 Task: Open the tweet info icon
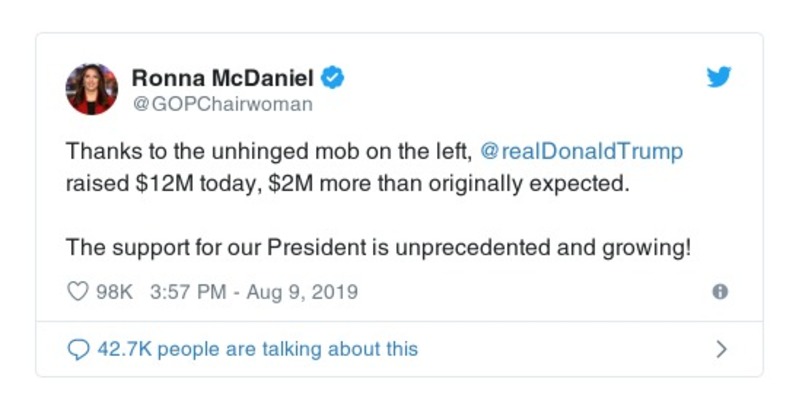tap(719, 292)
